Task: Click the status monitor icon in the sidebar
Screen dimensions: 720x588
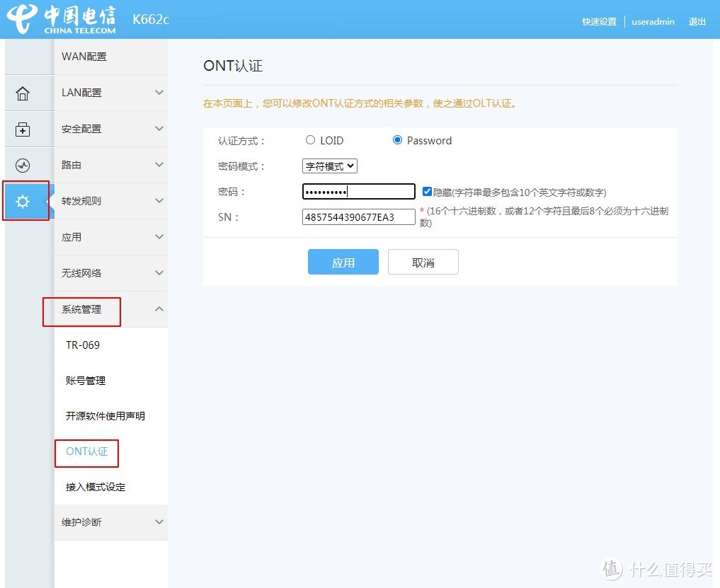Action: point(23,165)
